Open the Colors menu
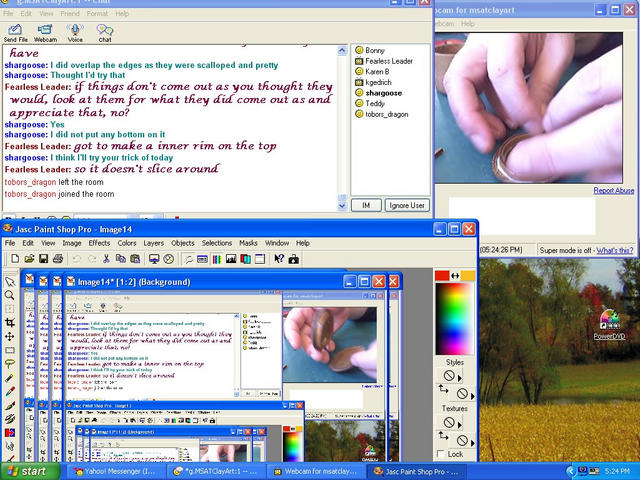Image resolution: width=640 pixels, height=480 pixels. coord(127,243)
